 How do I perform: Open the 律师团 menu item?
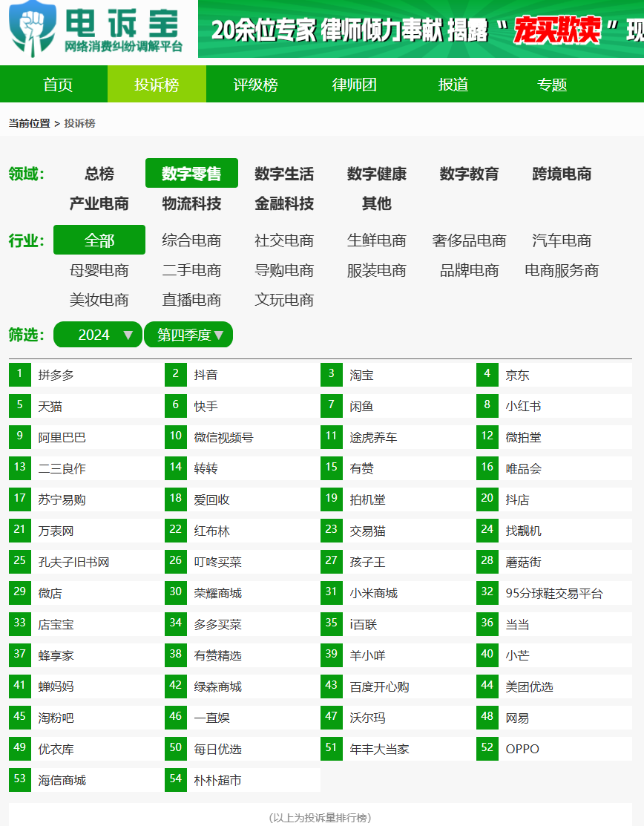pyautogui.click(x=354, y=85)
